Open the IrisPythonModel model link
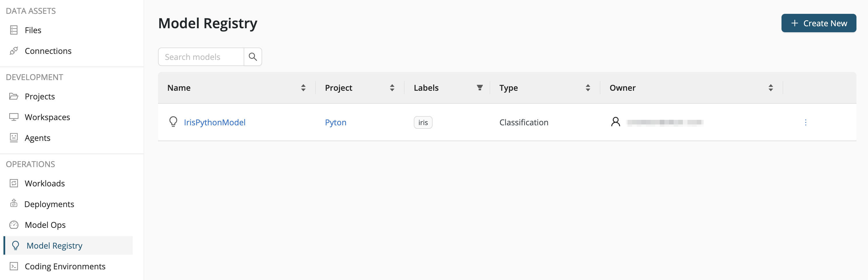The width and height of the screenshot is (868, 280). [x=214, y=122]
